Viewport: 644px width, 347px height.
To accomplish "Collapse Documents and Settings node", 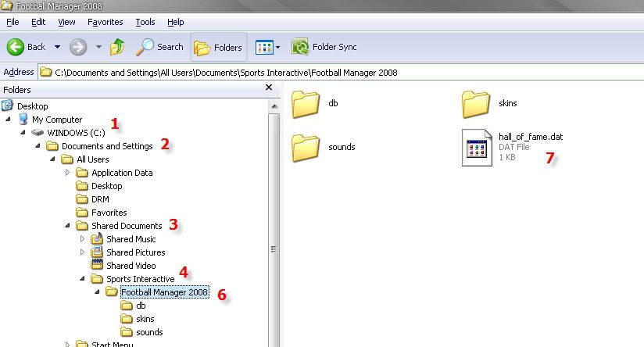I will (x=38, y=145).
